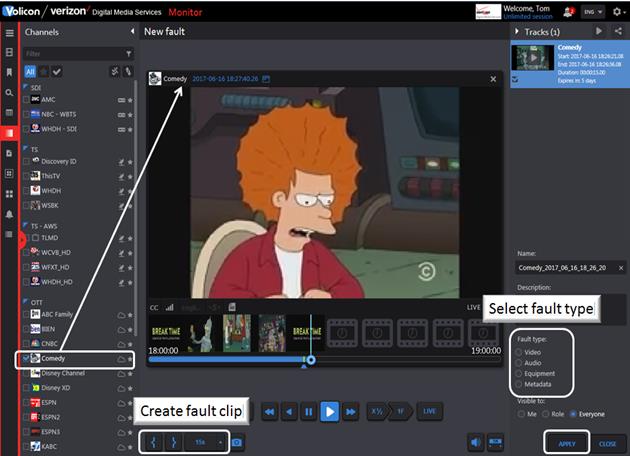Select the Video fault type
The image size is (630, 456).
pos(519,352)
